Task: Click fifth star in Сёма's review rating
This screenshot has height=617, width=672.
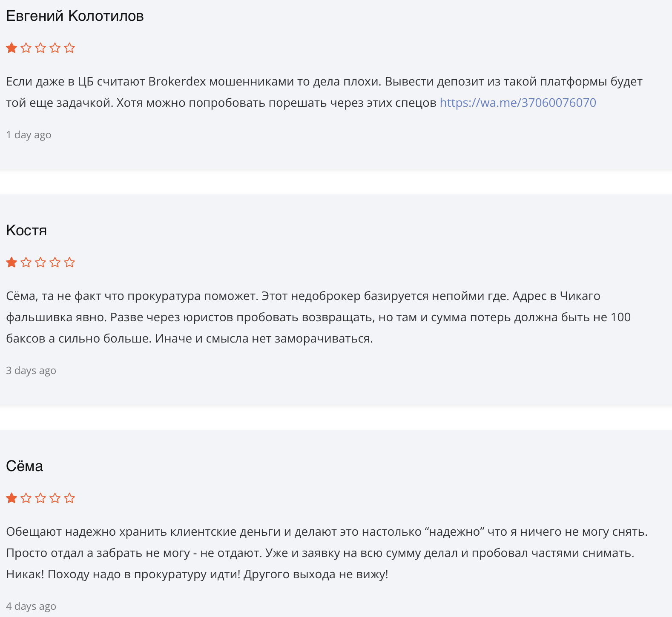Action: click(x=69, y=498)
